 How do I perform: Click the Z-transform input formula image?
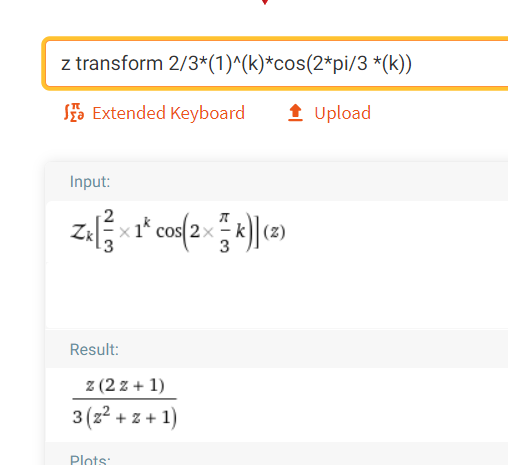(178, 231)
